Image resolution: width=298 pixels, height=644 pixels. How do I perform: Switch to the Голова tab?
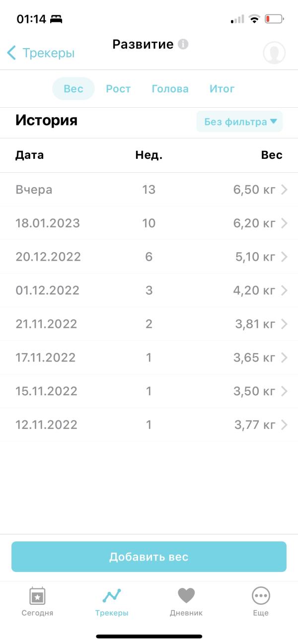point(170,89)
